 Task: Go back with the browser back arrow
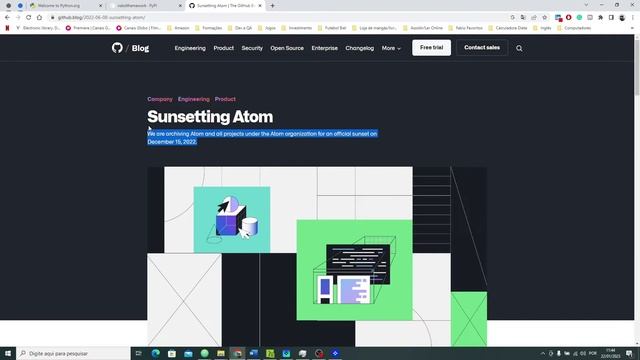pyautogui.click(x=7, y=18)
